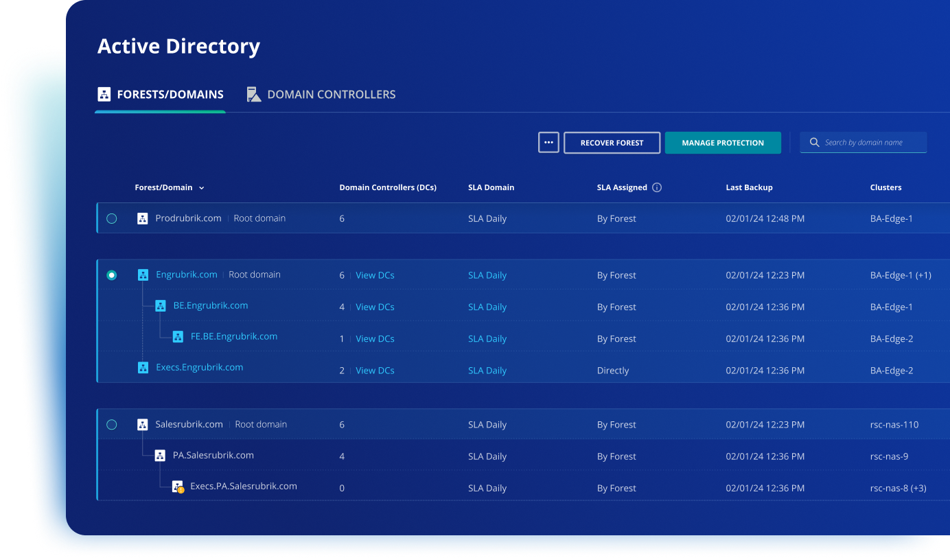This screenshot has width=950, height=560.
Task: Click the Manage Protection button
Action: [723, 143]
